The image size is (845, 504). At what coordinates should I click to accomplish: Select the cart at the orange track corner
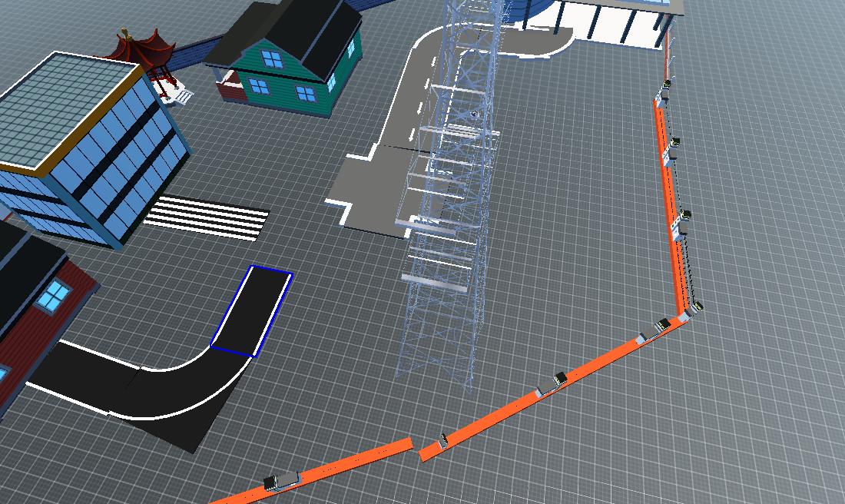[695, 308]
